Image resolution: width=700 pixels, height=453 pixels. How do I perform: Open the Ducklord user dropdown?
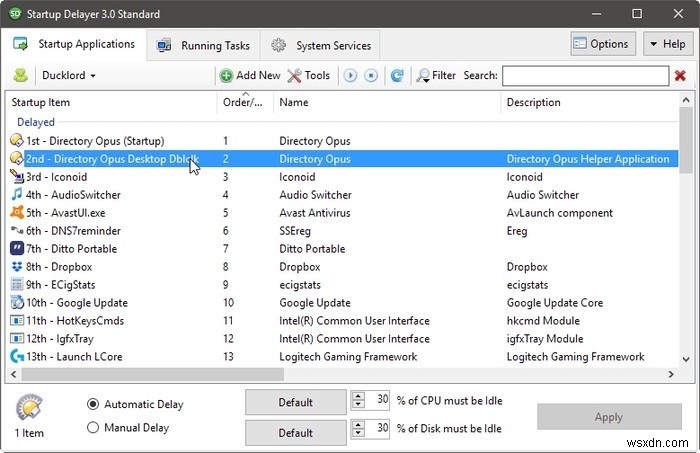coord(69,75)
